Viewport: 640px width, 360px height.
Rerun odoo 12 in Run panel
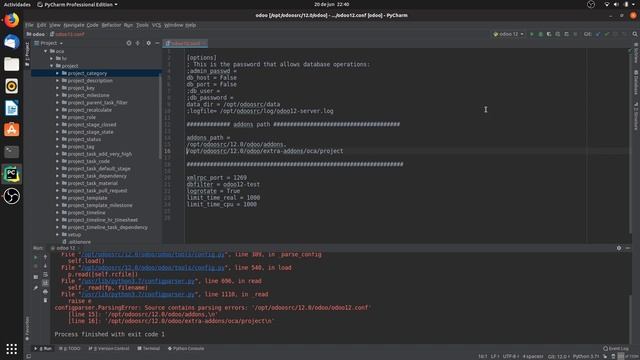36,257
